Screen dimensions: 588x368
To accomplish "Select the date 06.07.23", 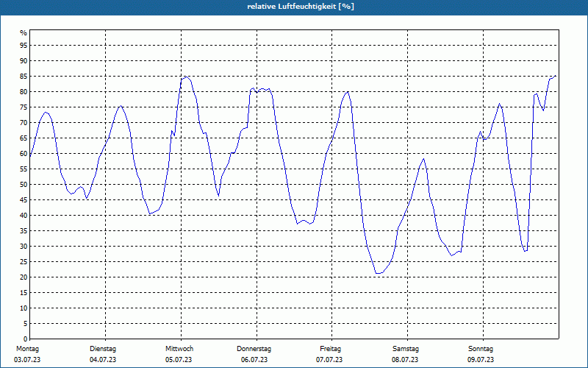I will [254, 360].
